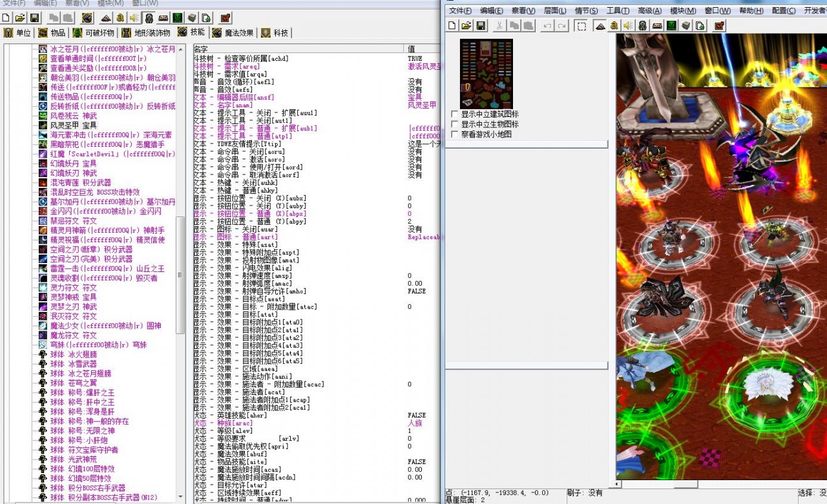Select 混沌青莲 积分武器 tree entry
Image resolution: width=827 pixels, height=504 pixels.
[81, 183]
